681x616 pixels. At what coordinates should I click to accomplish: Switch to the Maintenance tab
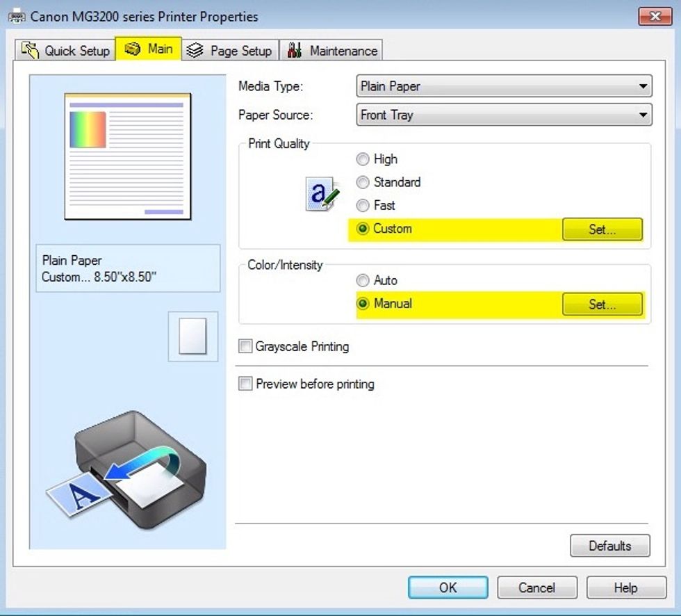(x=331, y=49)
